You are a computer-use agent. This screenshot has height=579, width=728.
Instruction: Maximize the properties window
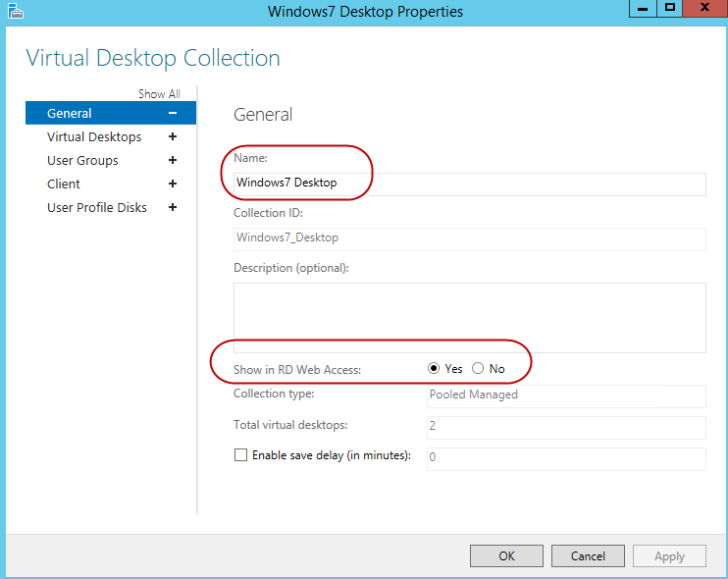tap(671, 9)
